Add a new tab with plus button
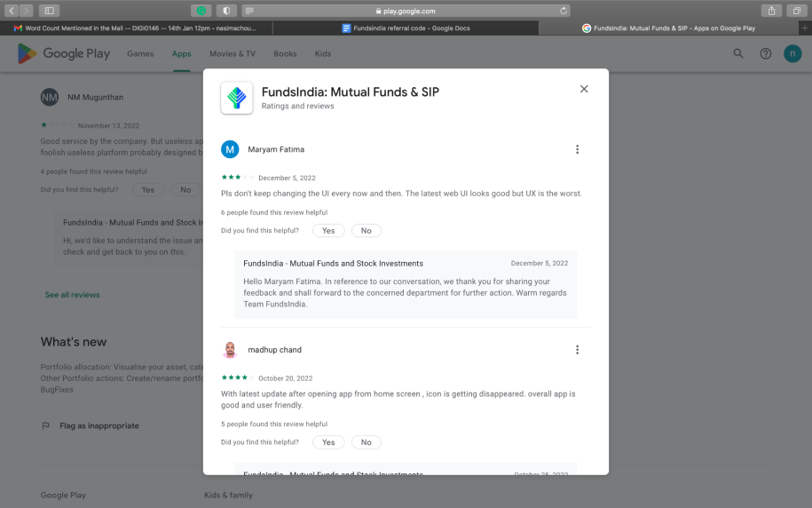The image size is (812, 508). point(805,28)
